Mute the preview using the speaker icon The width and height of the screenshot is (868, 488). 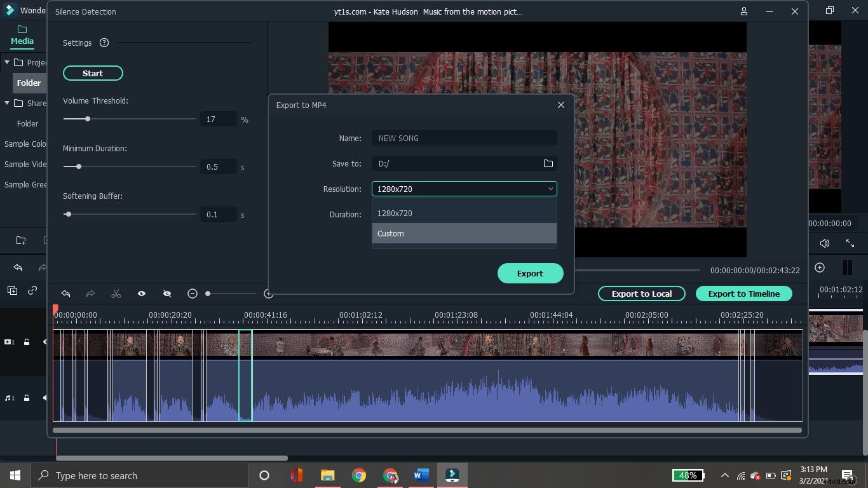pos(825,243)
